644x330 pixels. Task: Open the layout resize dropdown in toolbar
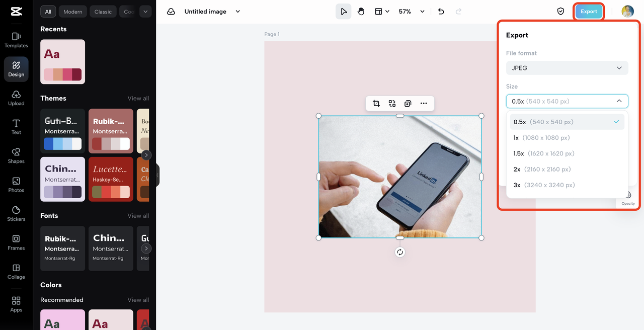click(382, 12)
